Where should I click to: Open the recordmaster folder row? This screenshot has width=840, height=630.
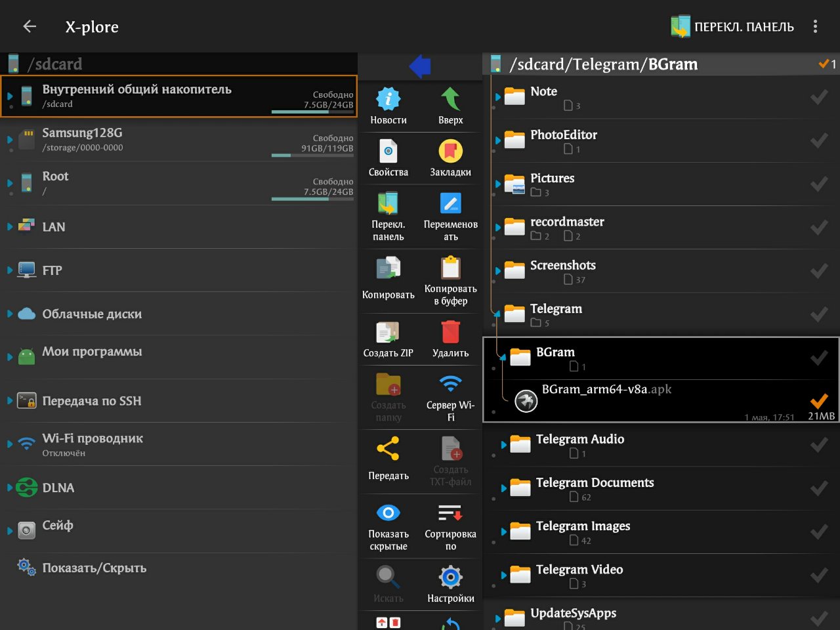click(x=661, y=228)
